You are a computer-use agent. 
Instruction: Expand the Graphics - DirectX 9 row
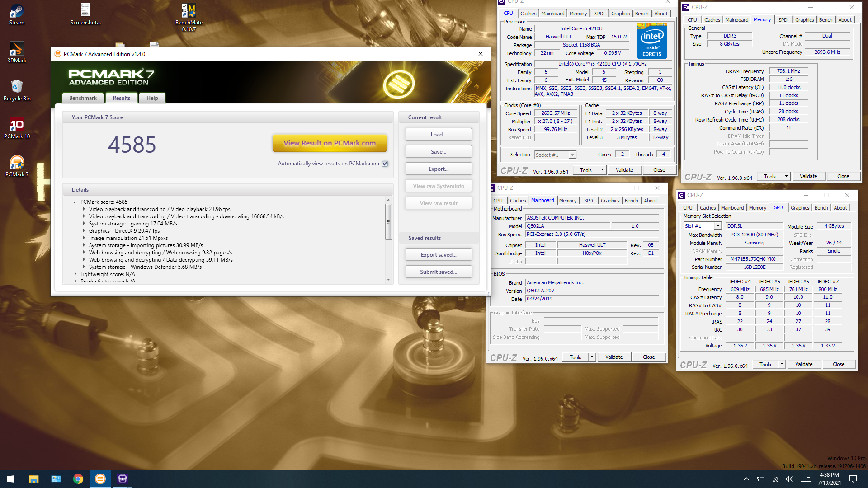pyautogui.click(x=84, y=231)
